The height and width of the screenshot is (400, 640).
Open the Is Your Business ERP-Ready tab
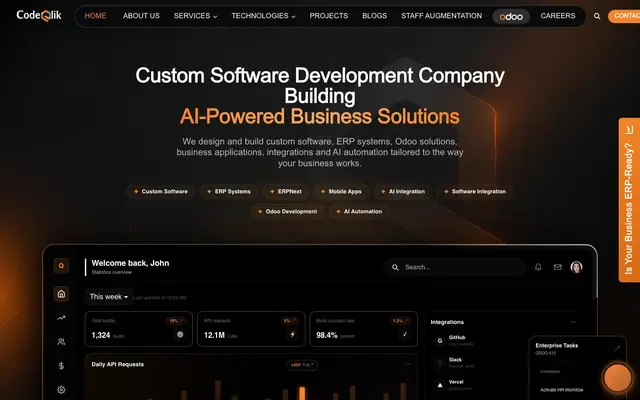[x=629, y=200]
